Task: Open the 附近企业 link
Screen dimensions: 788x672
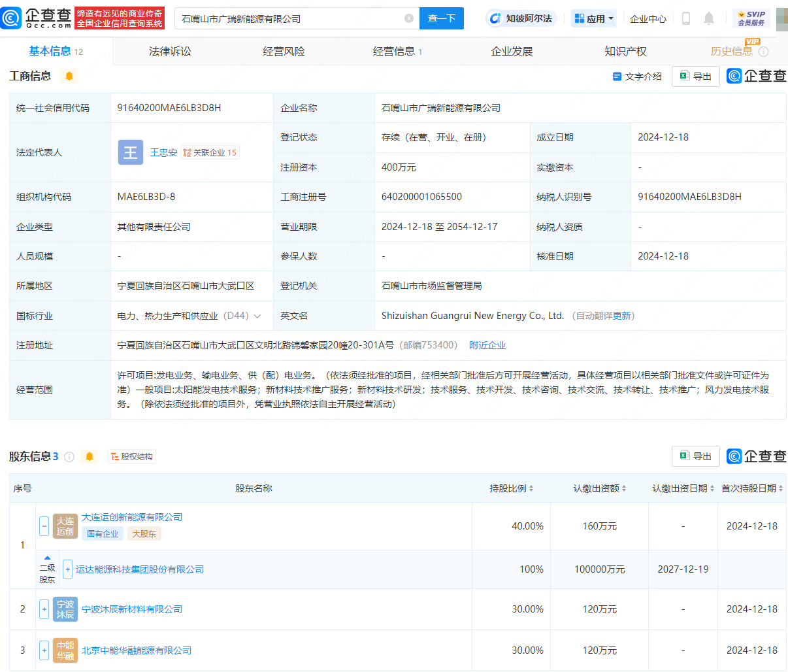Action: click(487, 345)
